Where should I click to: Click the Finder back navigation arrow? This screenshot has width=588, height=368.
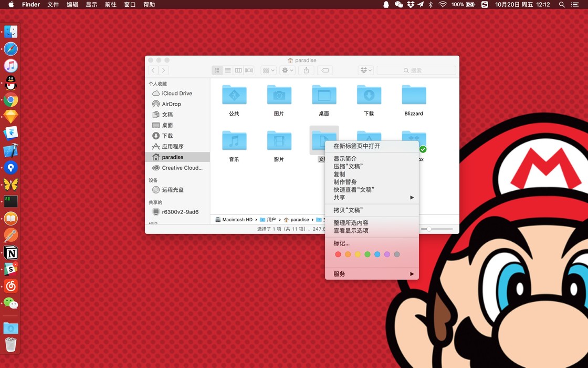pyautogui.click(x=153, y=70)
